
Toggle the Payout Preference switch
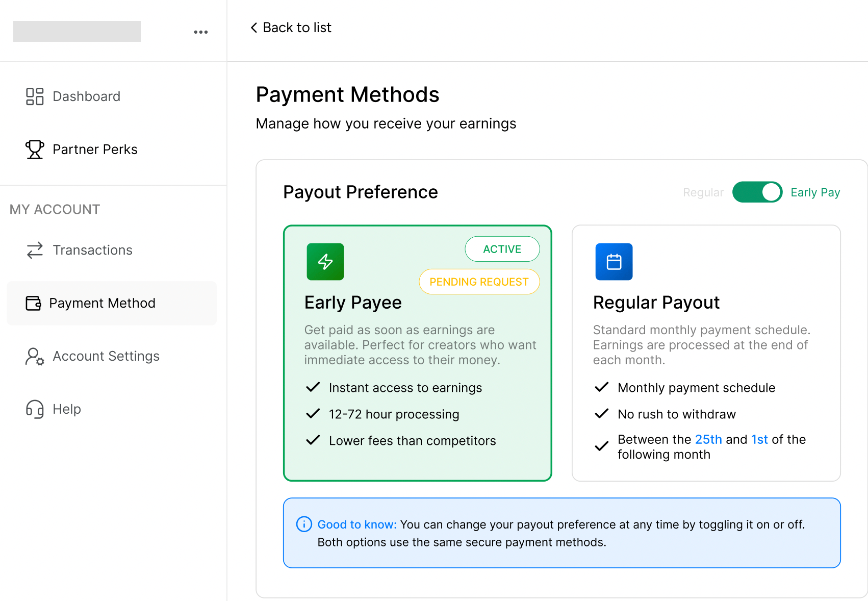[x=757, y=192]
